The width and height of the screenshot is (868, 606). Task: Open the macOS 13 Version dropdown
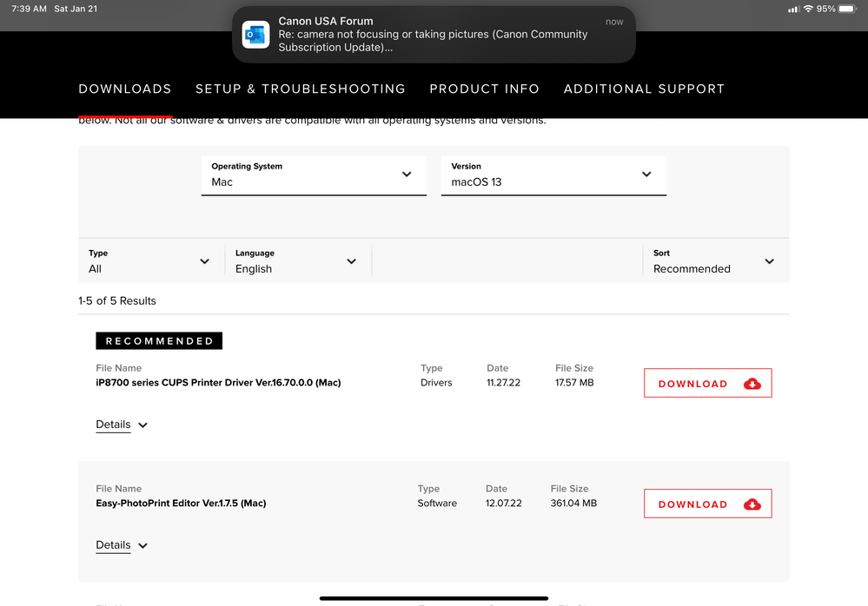[x=553, y=175]
